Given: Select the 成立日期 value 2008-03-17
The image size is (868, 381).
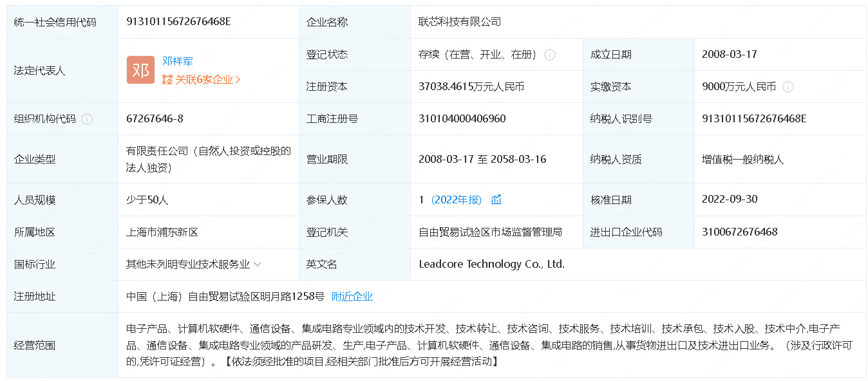Looking at the screenshot, I should pyautogui.click(x=730, y=55).
